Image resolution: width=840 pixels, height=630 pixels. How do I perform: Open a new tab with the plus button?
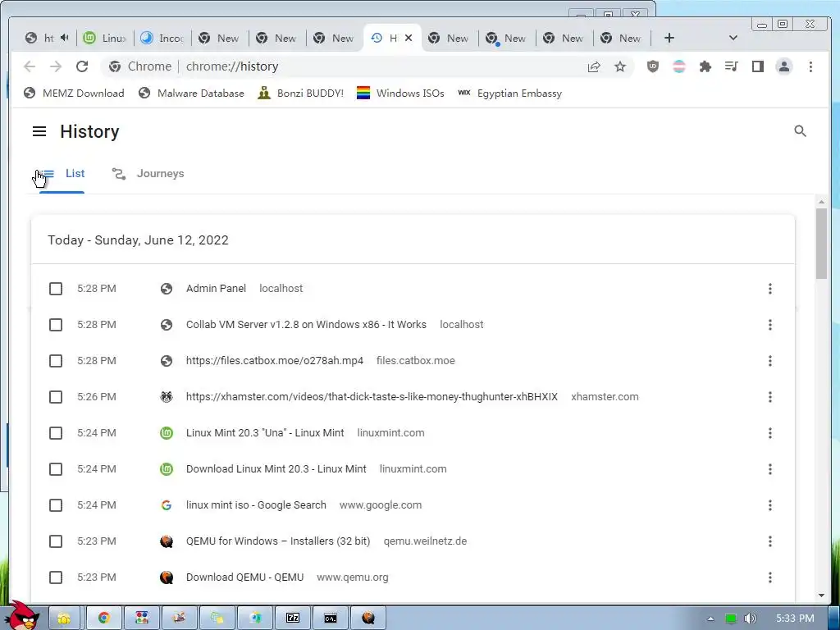[669, 38]
